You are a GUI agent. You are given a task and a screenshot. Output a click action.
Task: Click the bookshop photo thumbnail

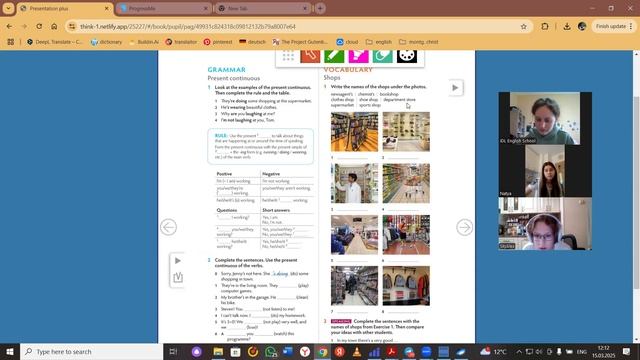[354, 131]
